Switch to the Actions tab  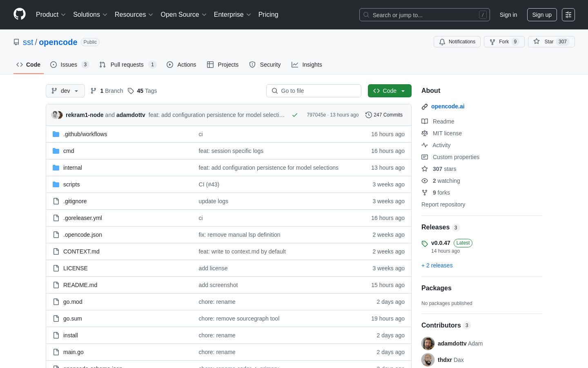coord(181,65)
